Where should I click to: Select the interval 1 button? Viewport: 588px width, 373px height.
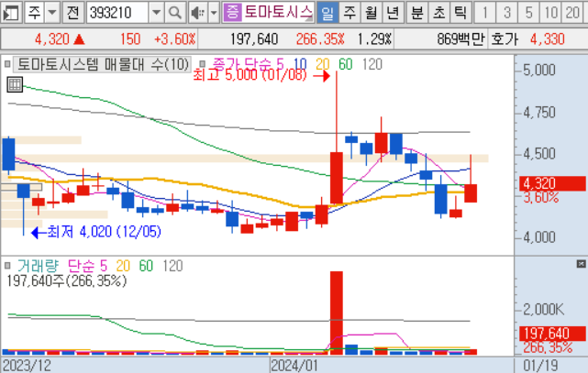click(x=485, y=13)
